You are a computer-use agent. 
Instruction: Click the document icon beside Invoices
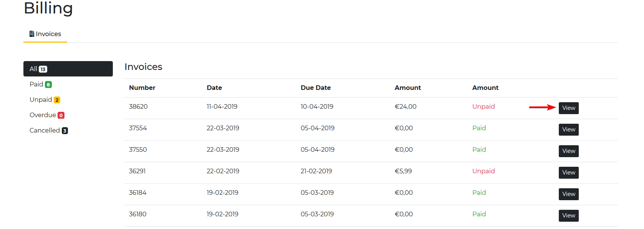tap(32, 34)
